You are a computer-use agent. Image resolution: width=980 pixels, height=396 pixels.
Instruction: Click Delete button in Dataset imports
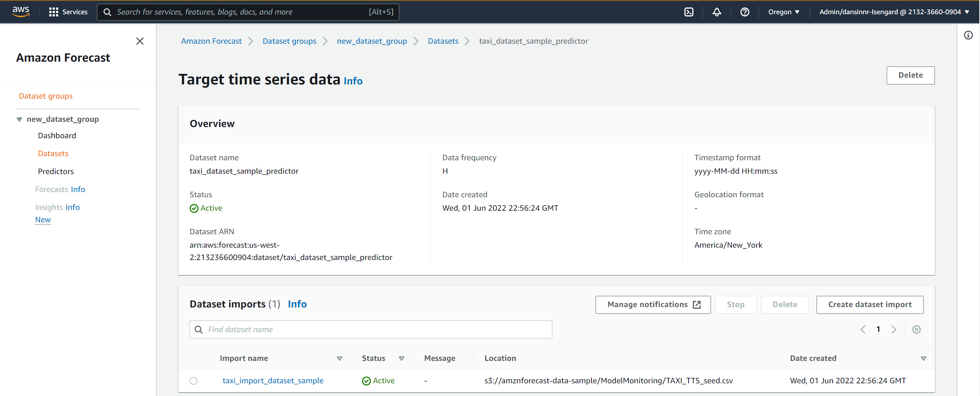coord(784,304)
